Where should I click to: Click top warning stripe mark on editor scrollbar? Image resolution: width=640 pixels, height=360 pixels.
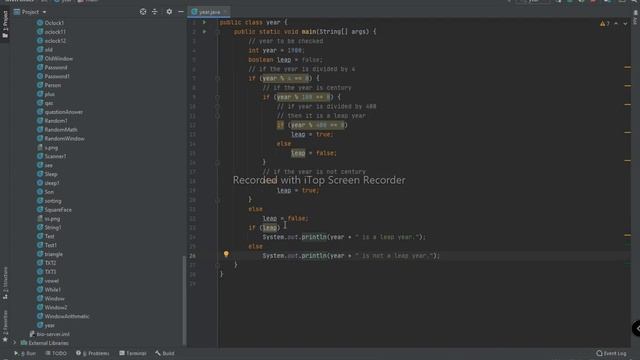(627, 67)
